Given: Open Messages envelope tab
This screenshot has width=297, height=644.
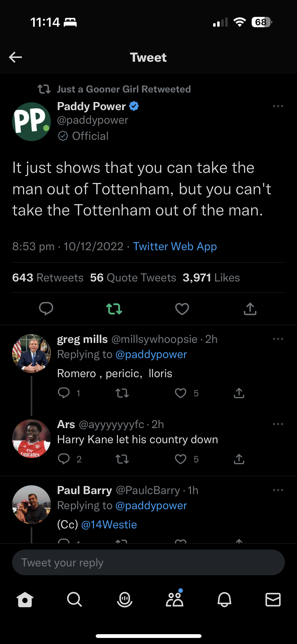Looking at the screenshot, I should point(273,599).
